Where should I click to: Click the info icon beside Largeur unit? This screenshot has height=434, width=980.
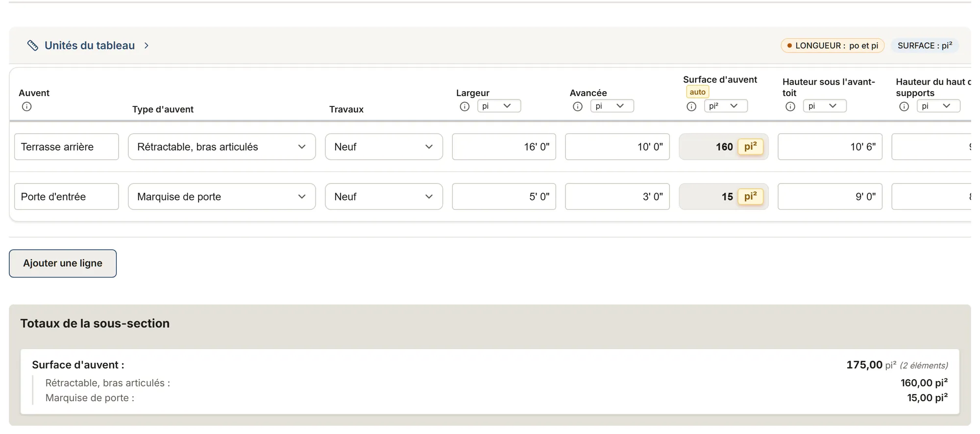(x=465, y=106)
